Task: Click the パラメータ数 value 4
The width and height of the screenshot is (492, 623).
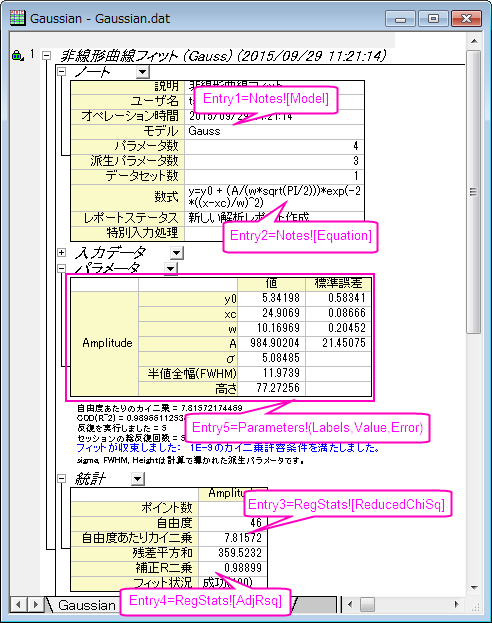Action: (x=274, y=146)
